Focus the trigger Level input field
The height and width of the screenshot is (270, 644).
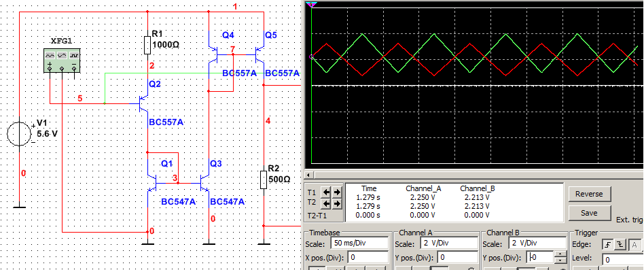pos(623,260)
